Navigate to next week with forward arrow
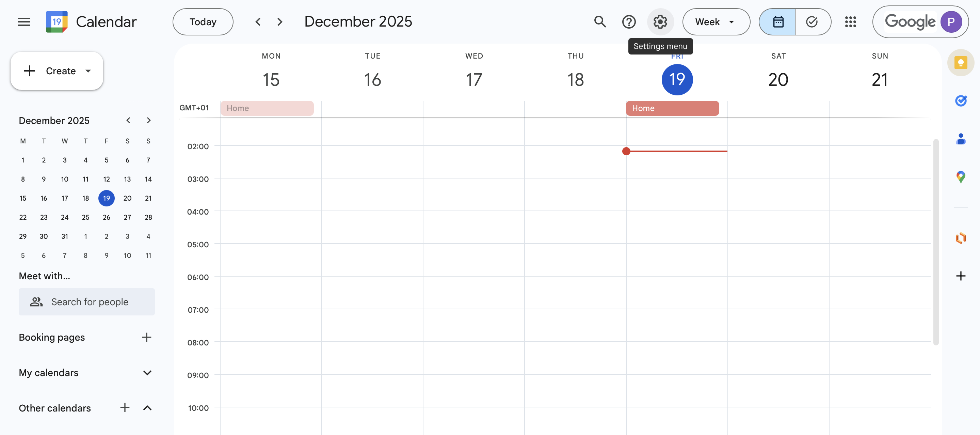The image size is (980, 435). (x=279, y=22)
